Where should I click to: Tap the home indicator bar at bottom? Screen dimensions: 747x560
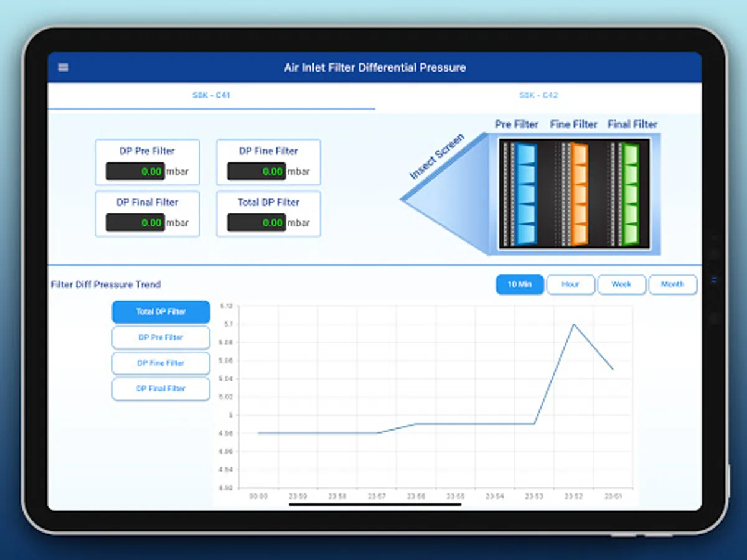pos(375,505)
